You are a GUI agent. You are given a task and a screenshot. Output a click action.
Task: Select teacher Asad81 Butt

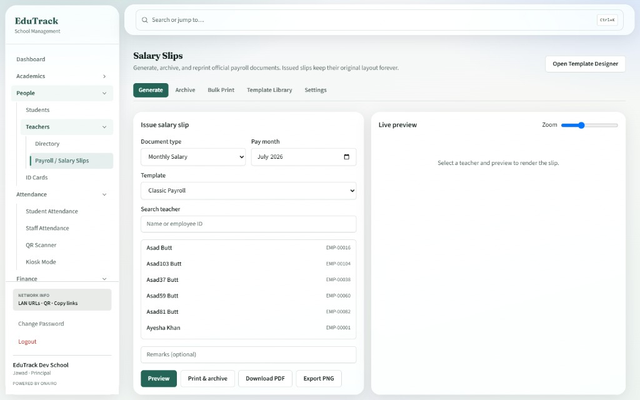coord(248,312)
